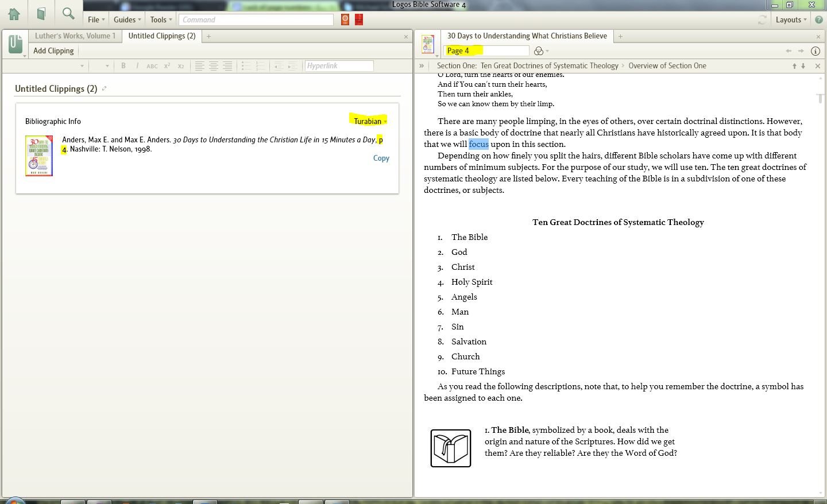This screenshot has width=827, height=504.
Task: Select the 30 Days to Understanding tab
Action: [x=527, y=36]
